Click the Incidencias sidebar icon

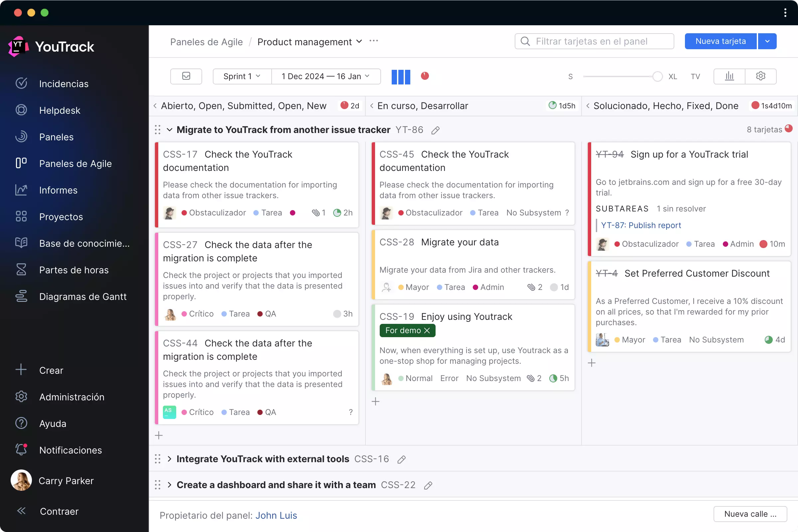tap(22, 83)
